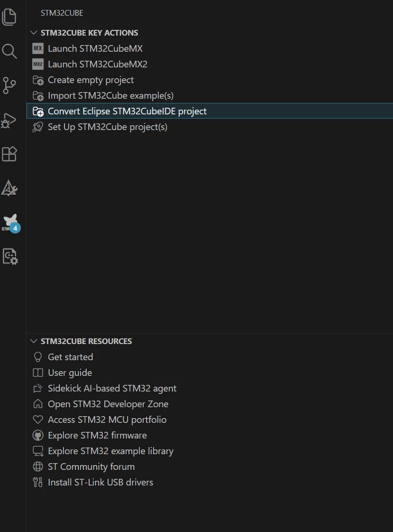Viewport: 393px width, 532px height.
Task: Open the Source Control icon
Action: click(9, 85)
